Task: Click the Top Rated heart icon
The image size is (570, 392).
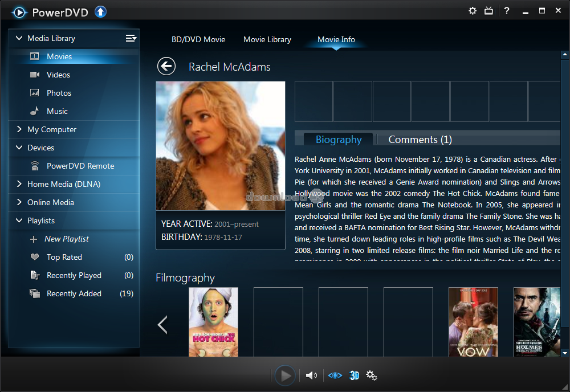Action: point(35,257)
